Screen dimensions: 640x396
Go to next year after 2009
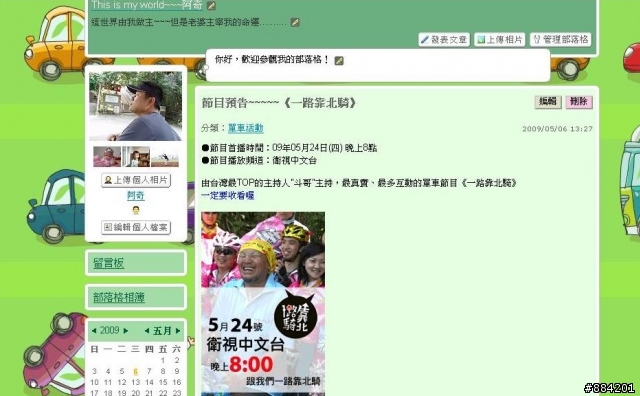(125, 331)
